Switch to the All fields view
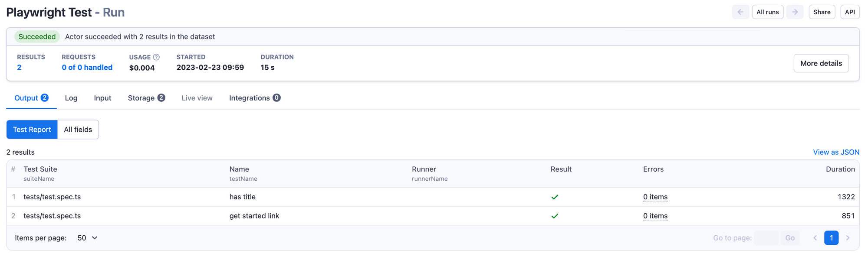The image size is (868, 260). point(78,130)
